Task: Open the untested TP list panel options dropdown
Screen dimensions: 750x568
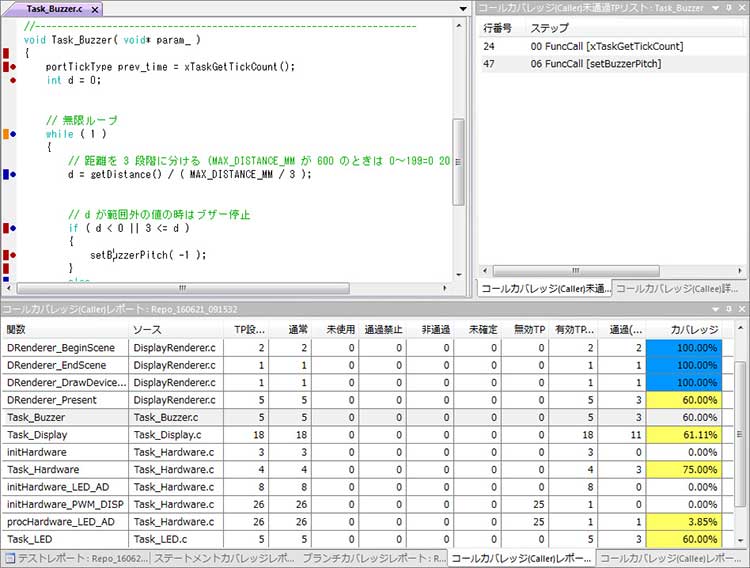Action: [716, 8]
